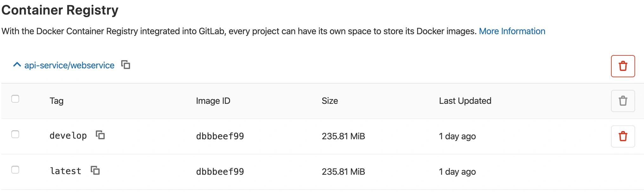The image size is (644, 195).
Task: Delete the api-service/webservice repository
Action: (x=623, y=66)
